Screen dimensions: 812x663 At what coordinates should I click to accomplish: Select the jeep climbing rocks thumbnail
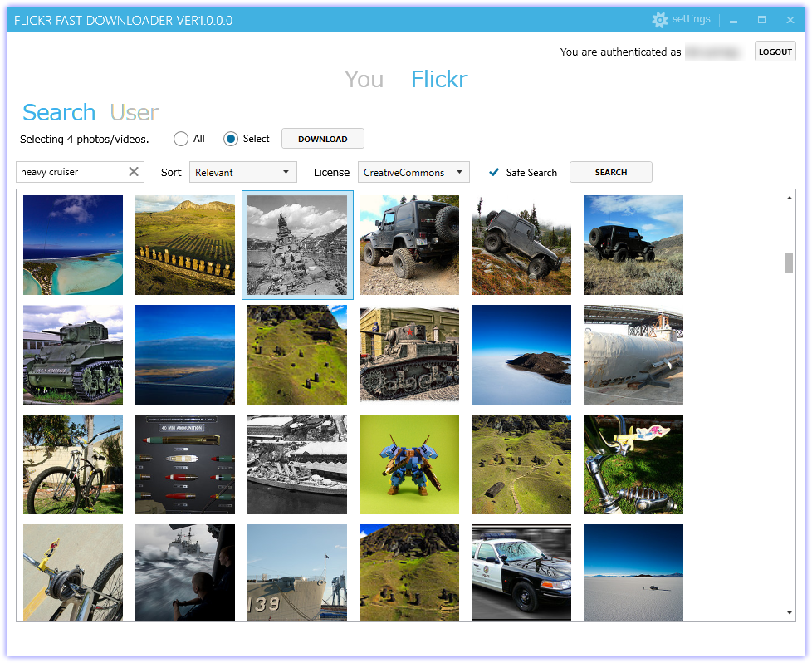[521, 245]
